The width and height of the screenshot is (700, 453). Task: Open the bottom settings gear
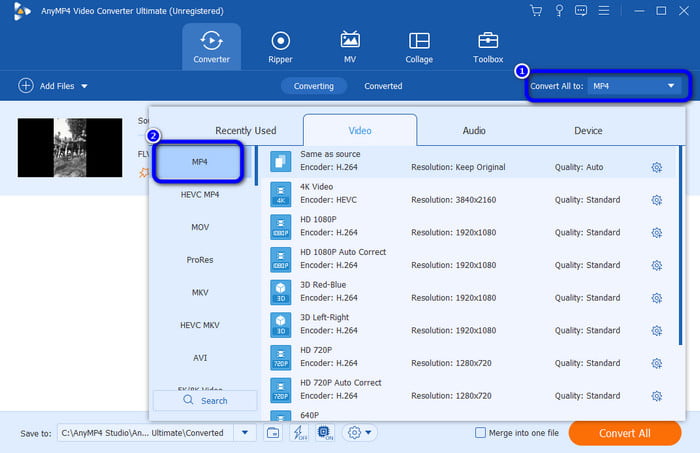coord(354,432)
